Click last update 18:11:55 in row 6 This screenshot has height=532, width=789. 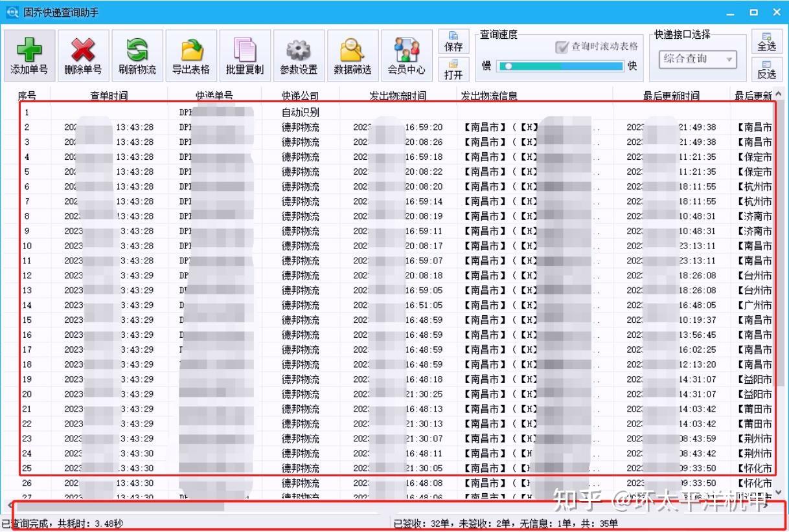tap(698, 186)
